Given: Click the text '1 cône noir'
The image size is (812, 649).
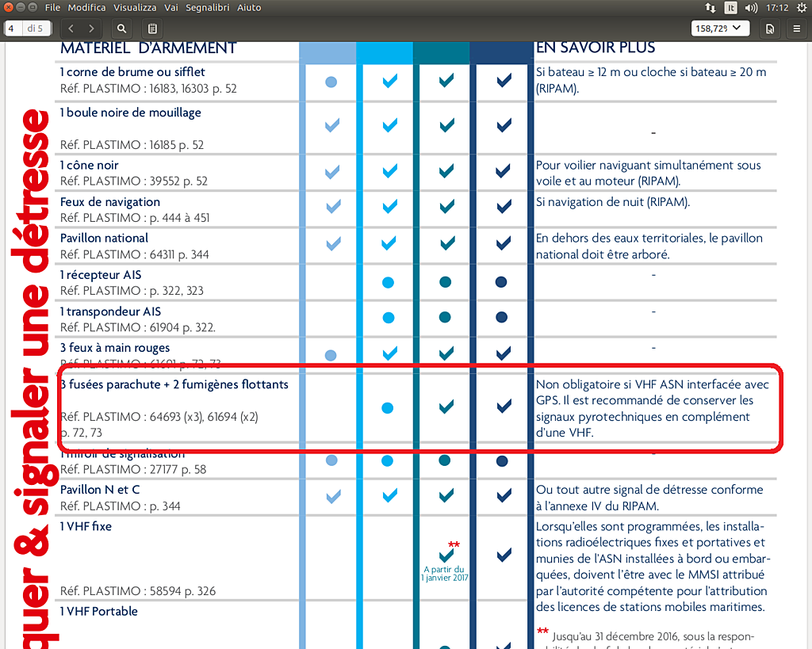Looking at the screenshot, I should [x=89, y=165].
